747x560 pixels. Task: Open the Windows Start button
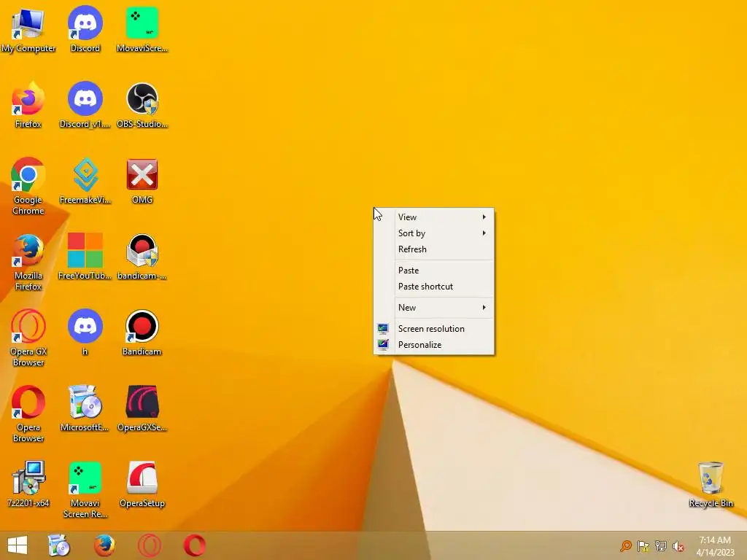(x=18, y=545)
